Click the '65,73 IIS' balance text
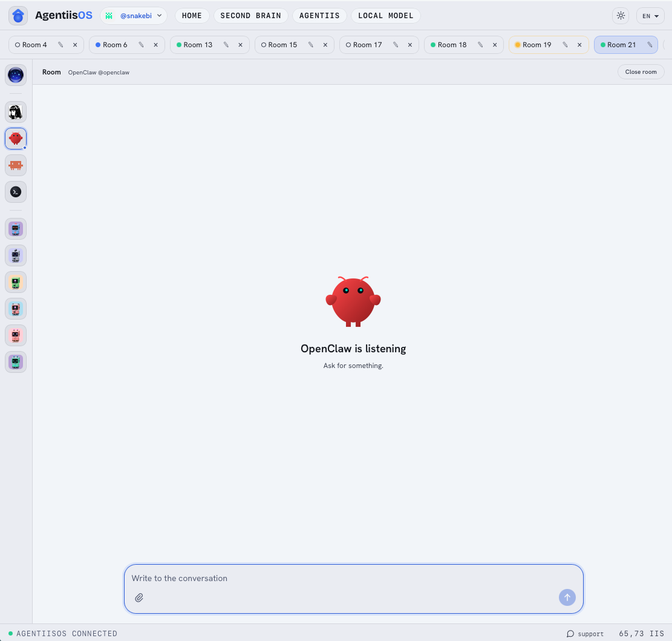 (641, 634)
